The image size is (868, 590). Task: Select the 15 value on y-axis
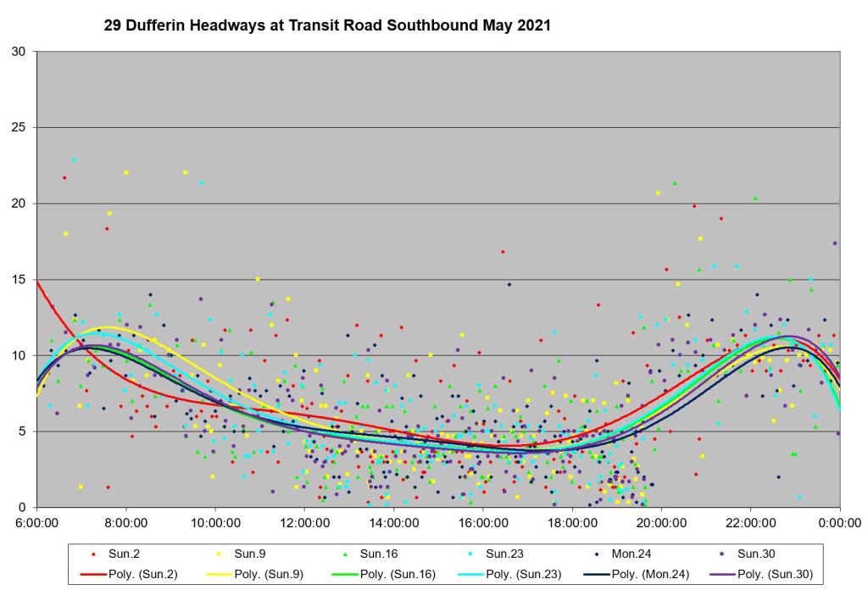[x=19, y=280]
